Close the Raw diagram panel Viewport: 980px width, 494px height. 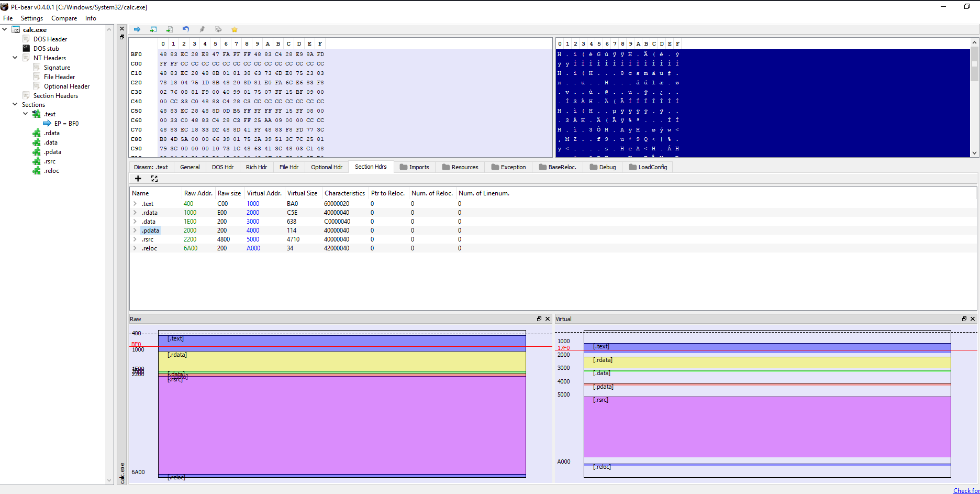pyautogui.click(x=548, y=319)
